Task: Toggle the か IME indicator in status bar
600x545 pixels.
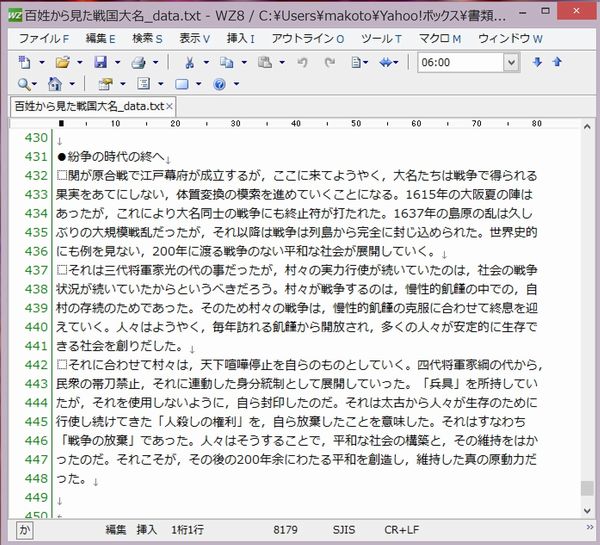Action: 25,530
